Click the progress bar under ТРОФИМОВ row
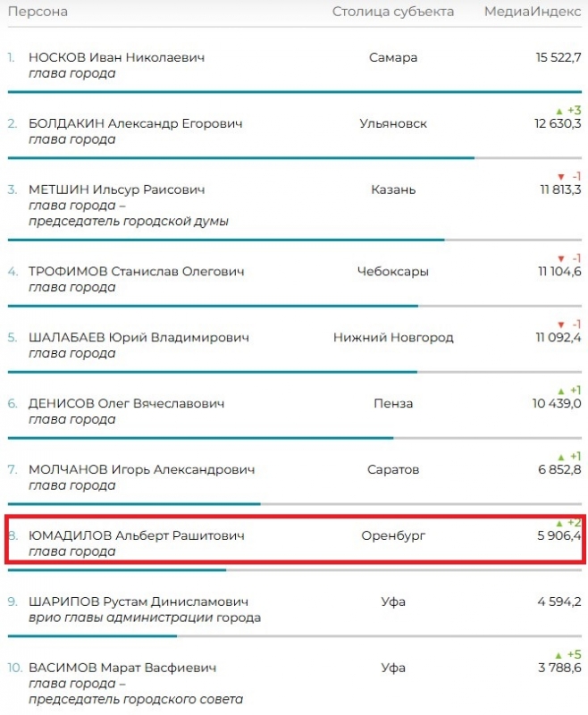The height and width of the screenshot is (715, 588). pos(295,306)
